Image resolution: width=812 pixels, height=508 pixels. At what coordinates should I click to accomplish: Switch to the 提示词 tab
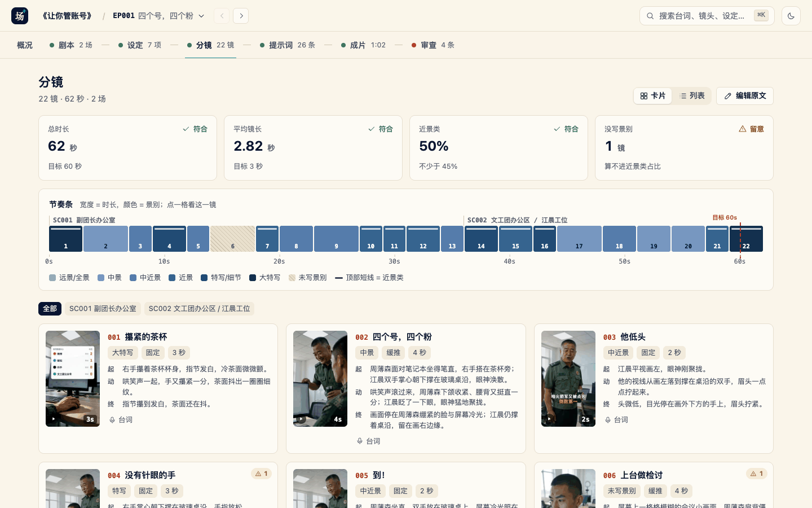[288, 45]
